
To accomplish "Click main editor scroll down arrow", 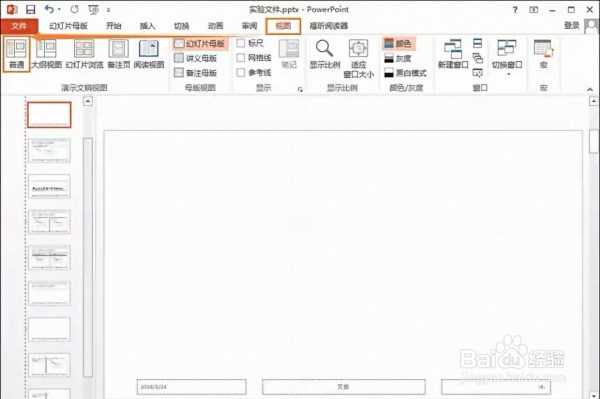I will tap(593, 395).
